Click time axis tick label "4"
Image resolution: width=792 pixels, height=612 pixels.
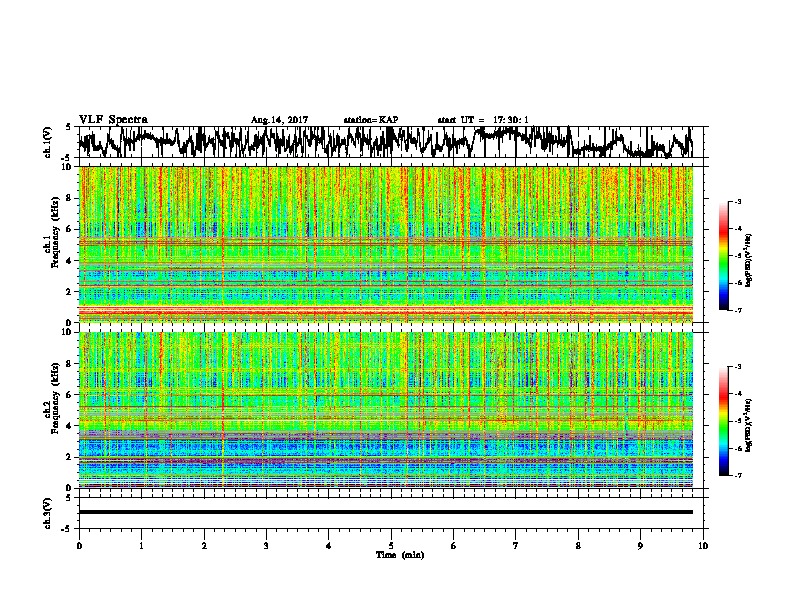click(329, 546)
